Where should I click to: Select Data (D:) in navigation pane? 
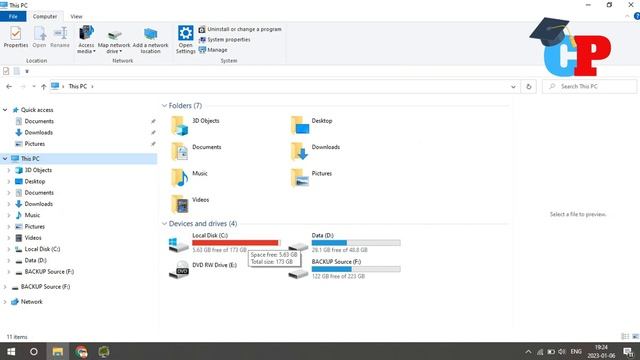[x=35, y=260]
